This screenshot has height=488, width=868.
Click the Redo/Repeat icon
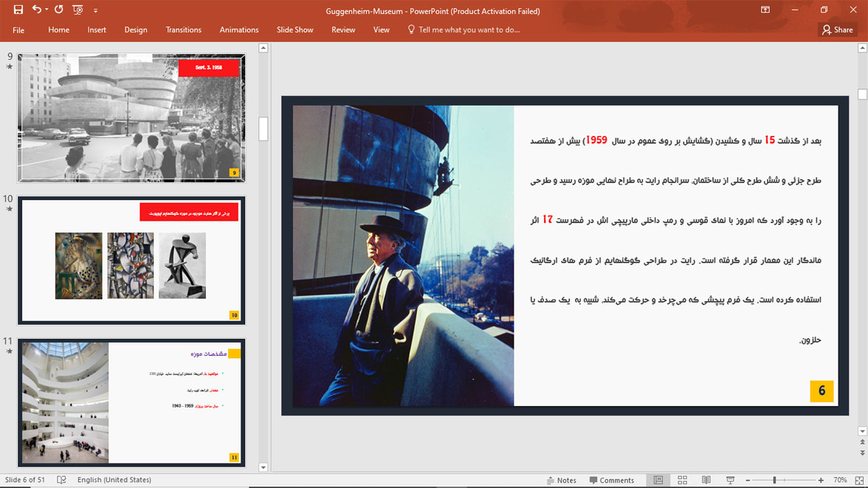coord(59,10)
